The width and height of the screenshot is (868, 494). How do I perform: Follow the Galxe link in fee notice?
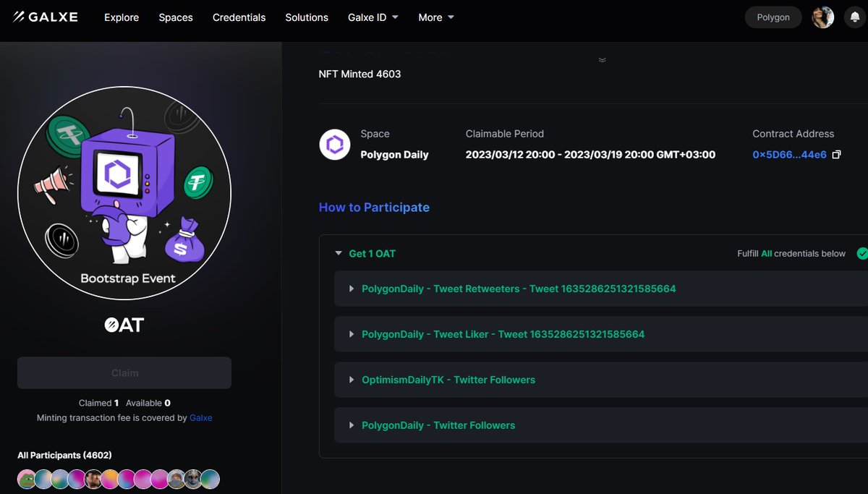click(201, 418)
